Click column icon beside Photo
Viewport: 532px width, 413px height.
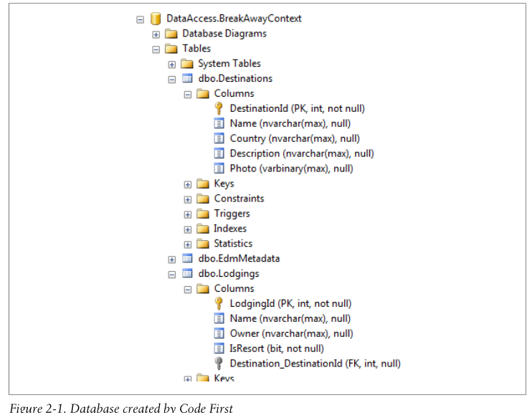(219, 168)
